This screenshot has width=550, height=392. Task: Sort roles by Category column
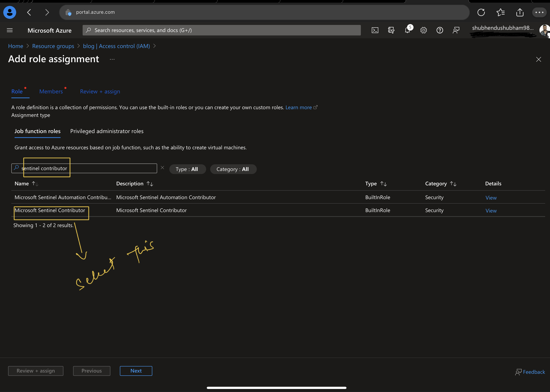point(441,184)
